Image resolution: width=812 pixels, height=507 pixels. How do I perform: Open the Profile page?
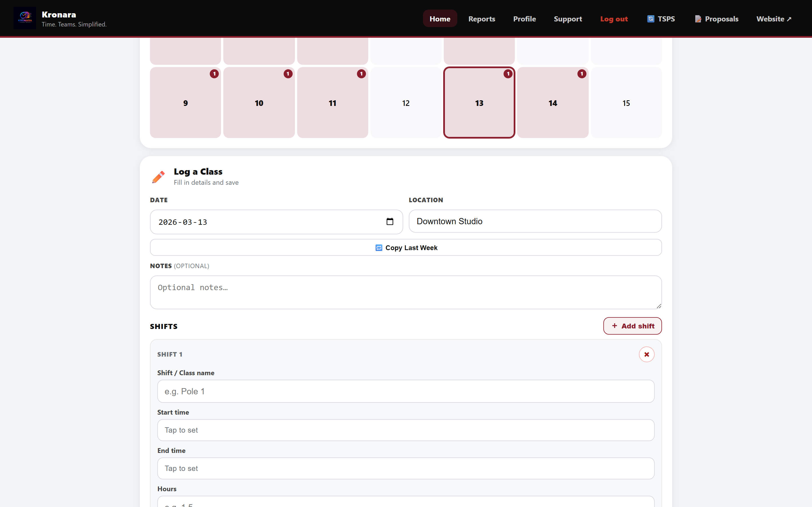click(524, 19)
